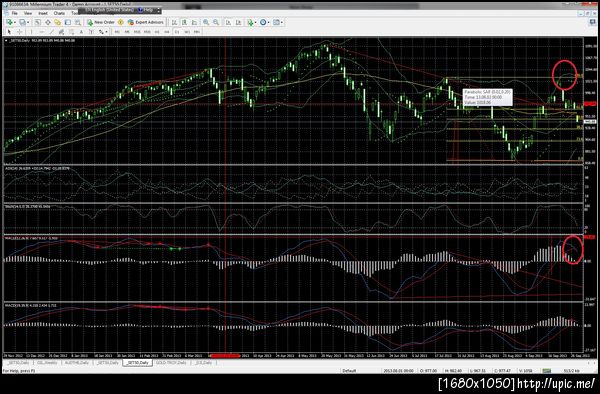Open the File menu
Screen dimensions: 600x394
(15, 13)
